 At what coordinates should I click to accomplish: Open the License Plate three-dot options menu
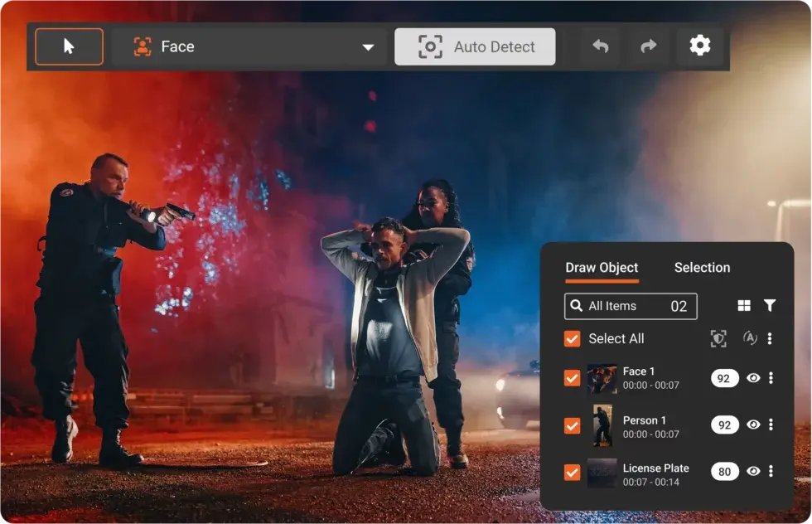pos(771,471)
